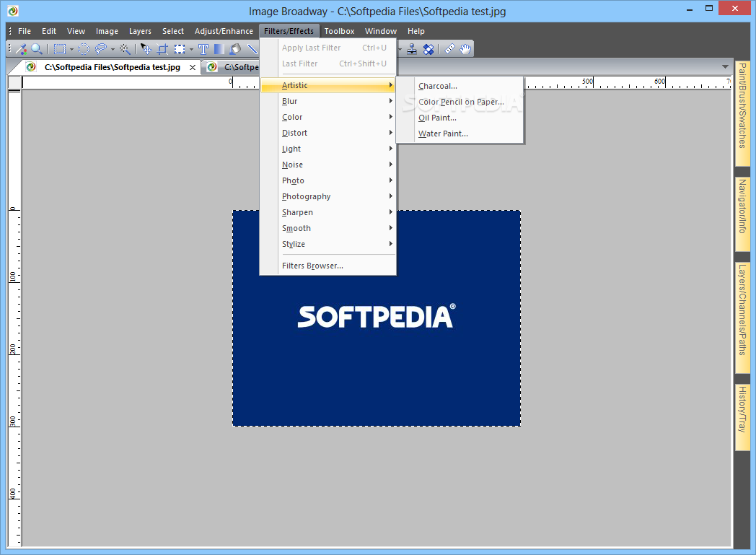Screen dimensions: 756x555
Task: Open the Image menu
Action: pyautogui.click(x=107, y=31)
